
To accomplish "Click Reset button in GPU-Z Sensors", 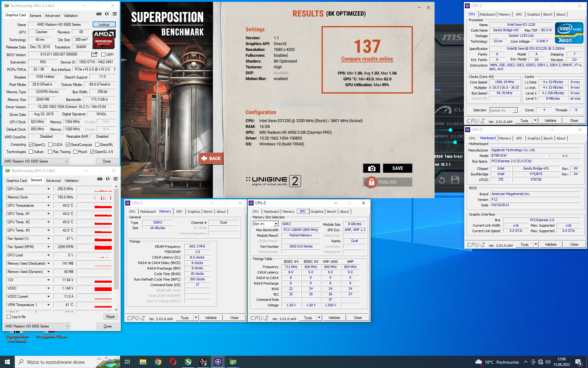I will click(110, 317).
